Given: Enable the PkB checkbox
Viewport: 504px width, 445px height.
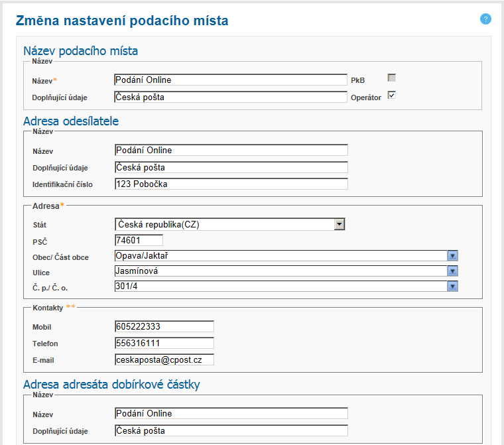Looking at the screenshot, I should tap(391, 78).
